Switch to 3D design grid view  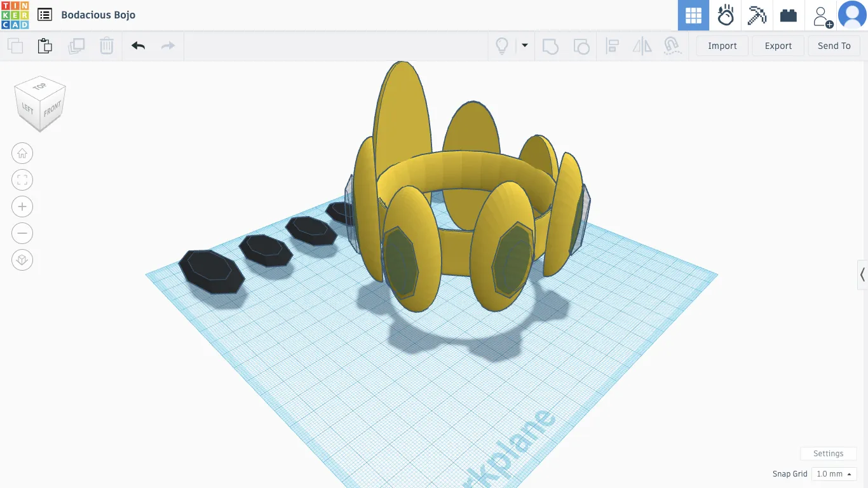[693, 15]
